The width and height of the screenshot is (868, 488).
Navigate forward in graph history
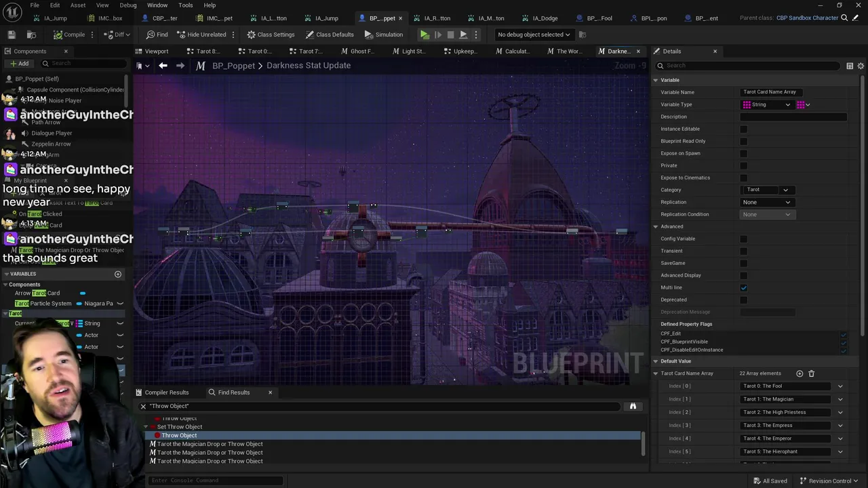pos(180,66)
